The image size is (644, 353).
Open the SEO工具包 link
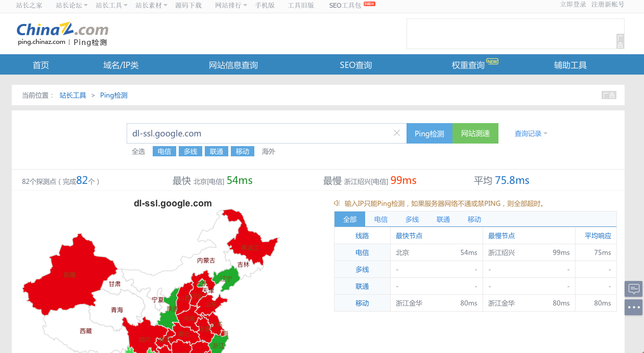point(345,5)
